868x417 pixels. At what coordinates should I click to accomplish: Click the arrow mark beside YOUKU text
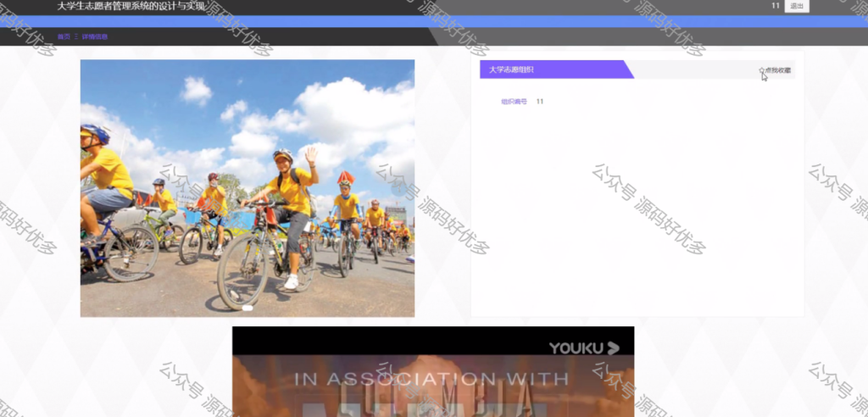(x=613, y=348)
